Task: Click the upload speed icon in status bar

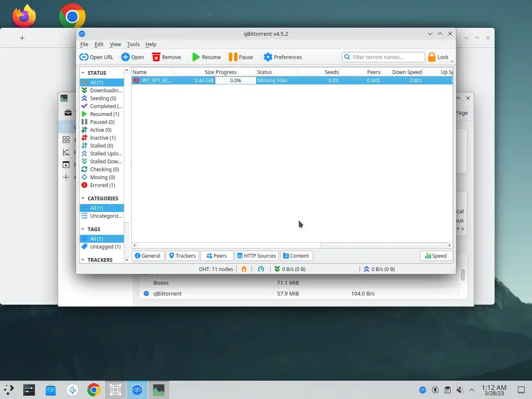Action: pos(367,269)
